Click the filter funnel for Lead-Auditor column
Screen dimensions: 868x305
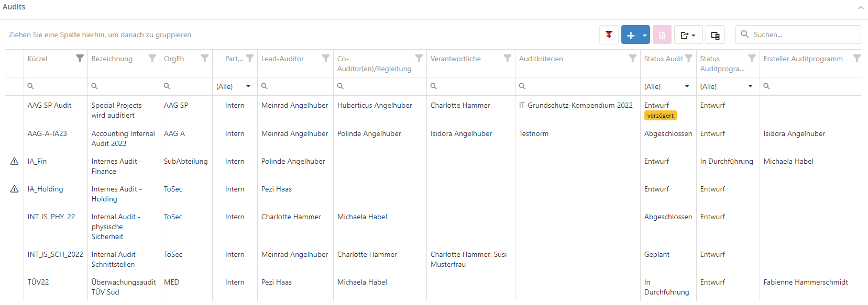(x=326, y=58)
